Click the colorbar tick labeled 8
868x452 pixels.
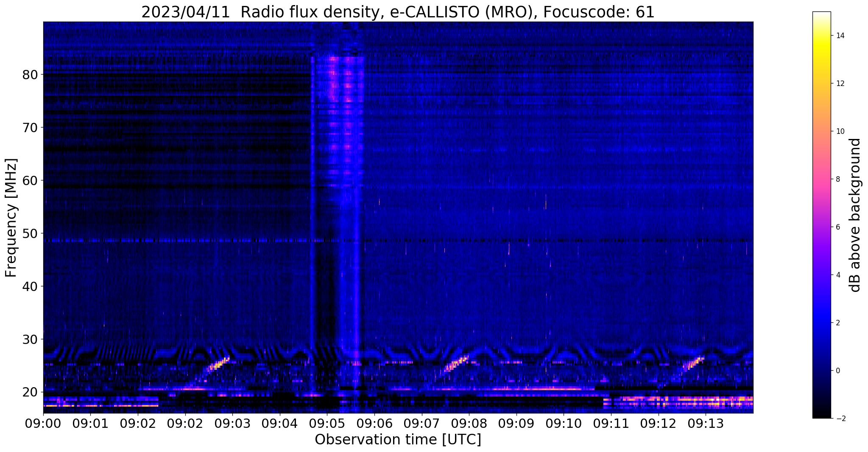[837, 179]
